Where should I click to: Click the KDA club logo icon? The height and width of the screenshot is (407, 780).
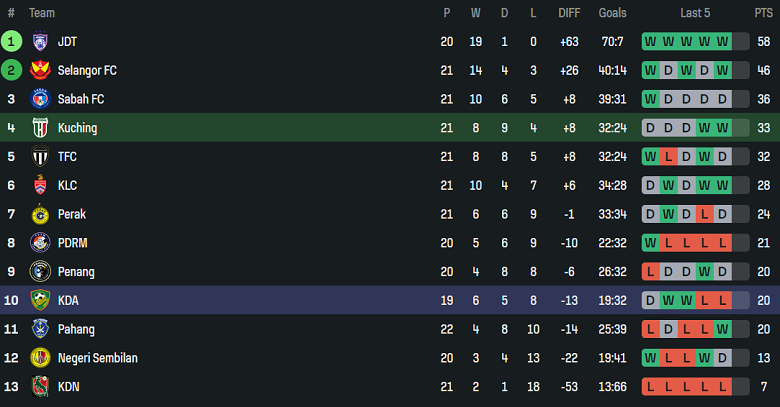click(40, 300)
